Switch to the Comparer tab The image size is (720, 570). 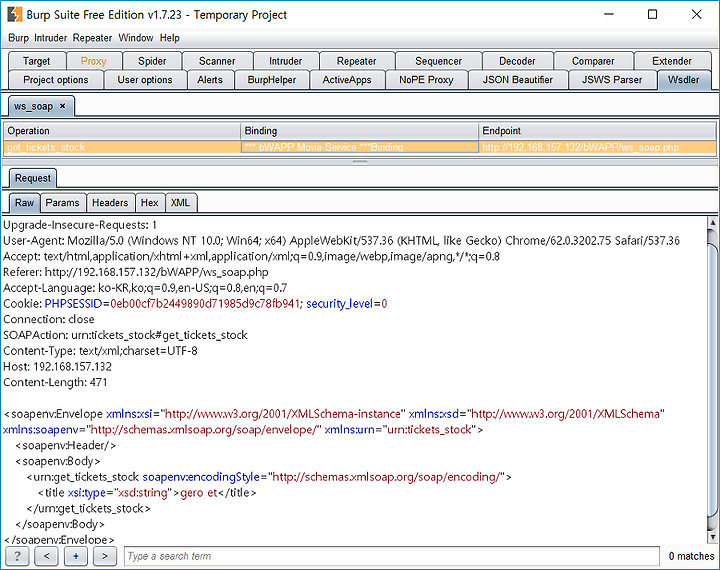593,61
